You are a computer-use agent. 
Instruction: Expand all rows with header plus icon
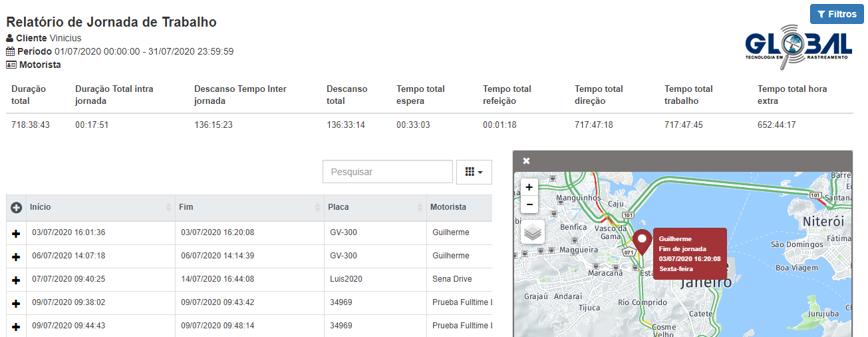[x=17, y=208]
